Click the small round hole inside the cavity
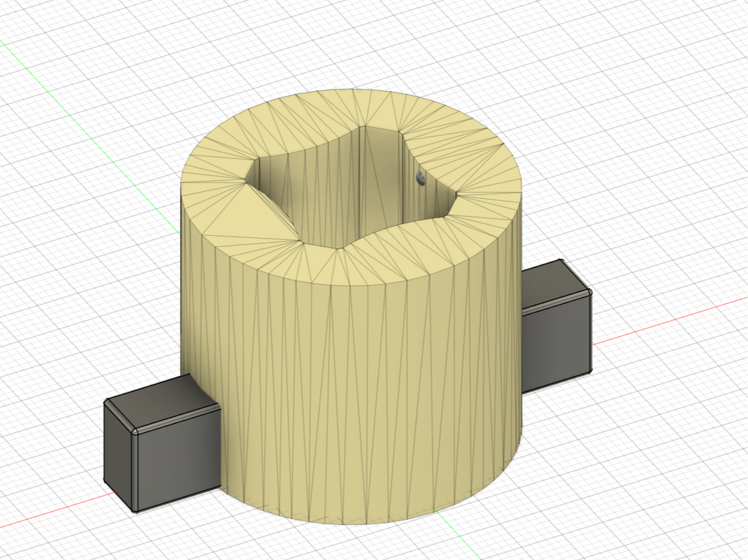The height and width of the screenshot is (560, 748). click(421, 179)
